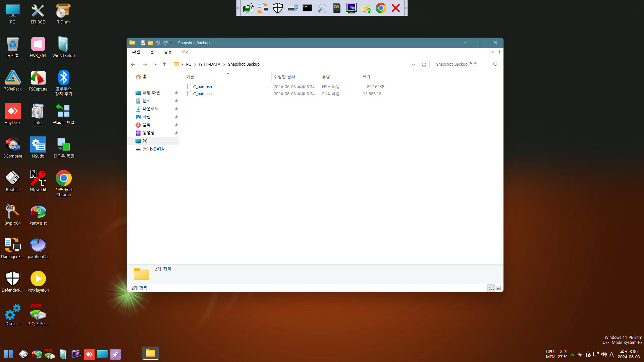Click the (Y:) k-DATA breadcrumb
The width and height of the screenshot is (644, 362).
point(210,64)
